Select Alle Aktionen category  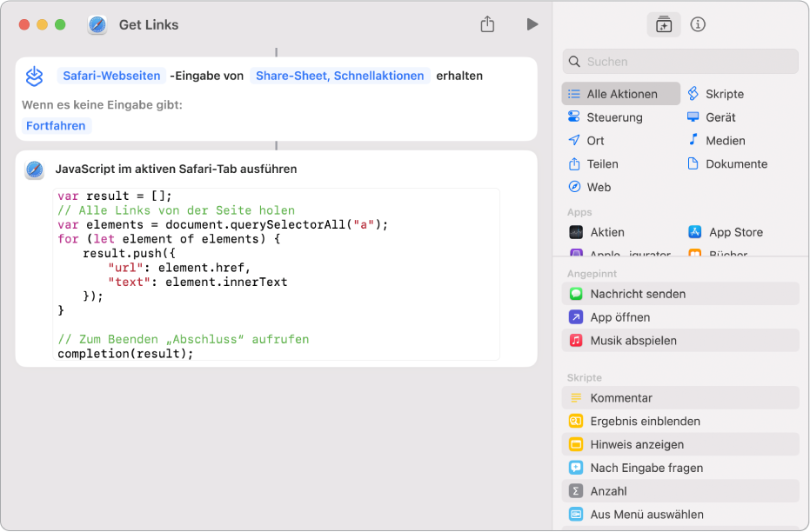tap(621, 94)
